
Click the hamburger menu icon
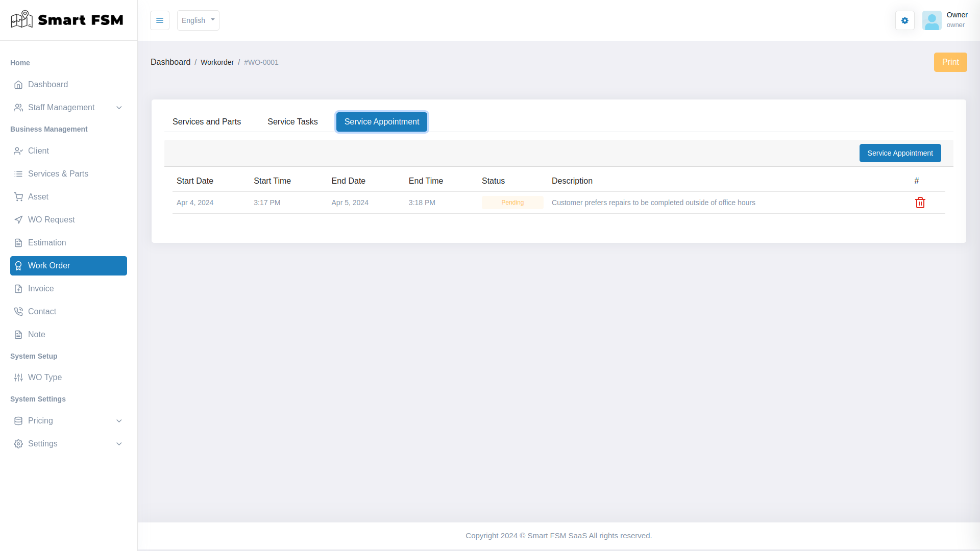[x=159, y=20]
